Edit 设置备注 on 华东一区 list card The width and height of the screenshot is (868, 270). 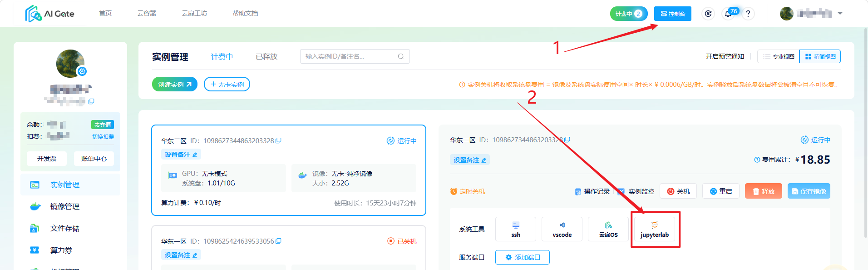pyautogui.click(x=181, y=255)
